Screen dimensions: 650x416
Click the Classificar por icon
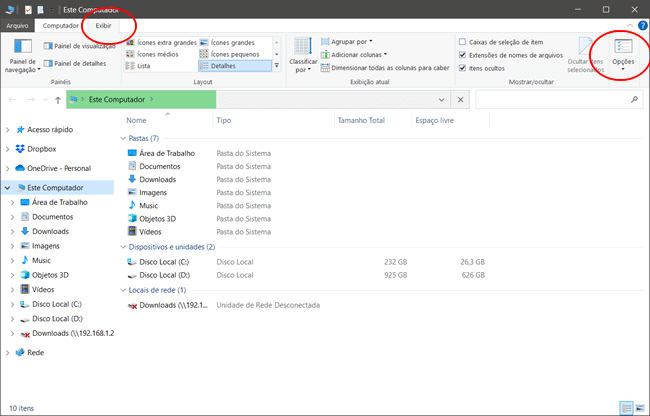click(302, 48)
